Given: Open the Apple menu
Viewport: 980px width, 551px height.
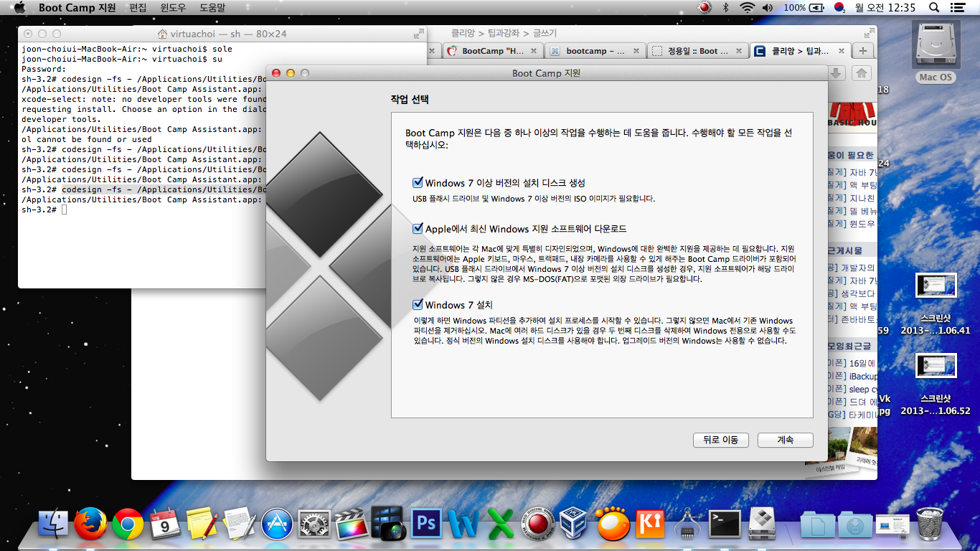Looking at the screenshot, I should click(x=19, y=8).
